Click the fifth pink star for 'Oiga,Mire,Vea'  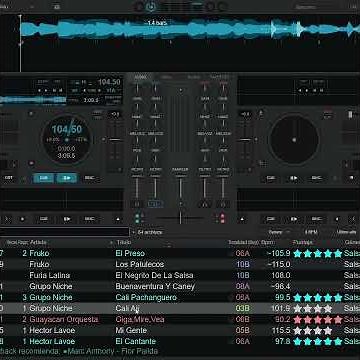[338, 319]
